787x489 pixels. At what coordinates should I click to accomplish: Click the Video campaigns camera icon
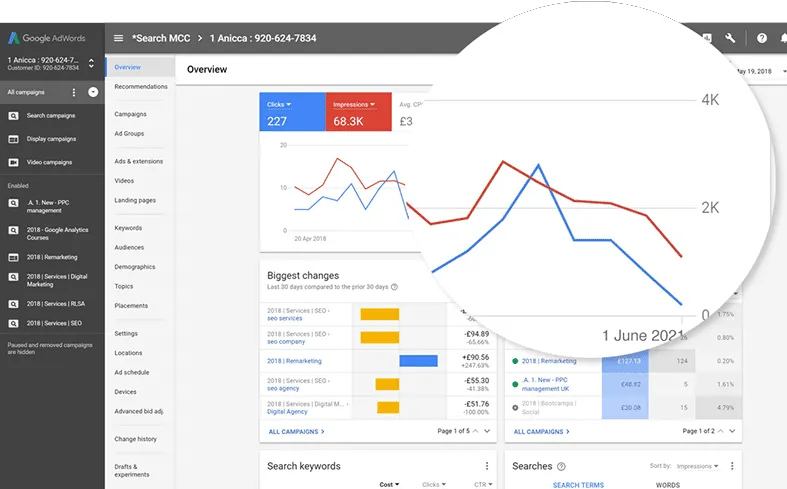(14, 162)
